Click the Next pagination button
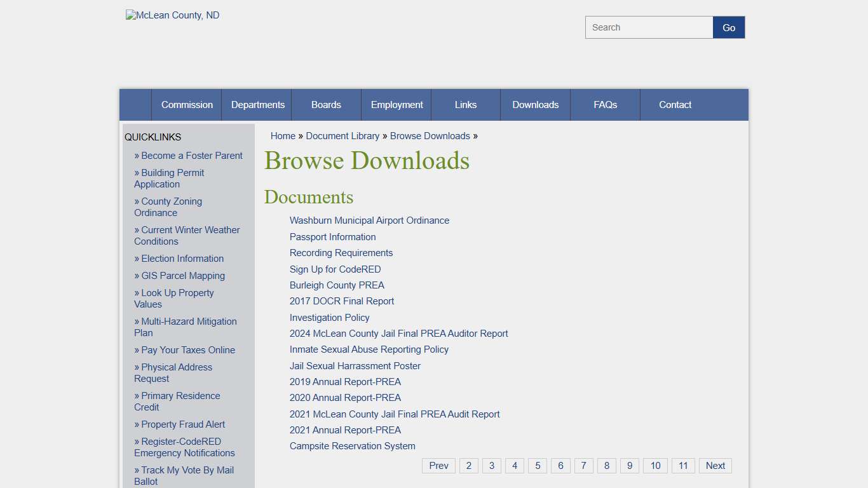 coord(715,465)
